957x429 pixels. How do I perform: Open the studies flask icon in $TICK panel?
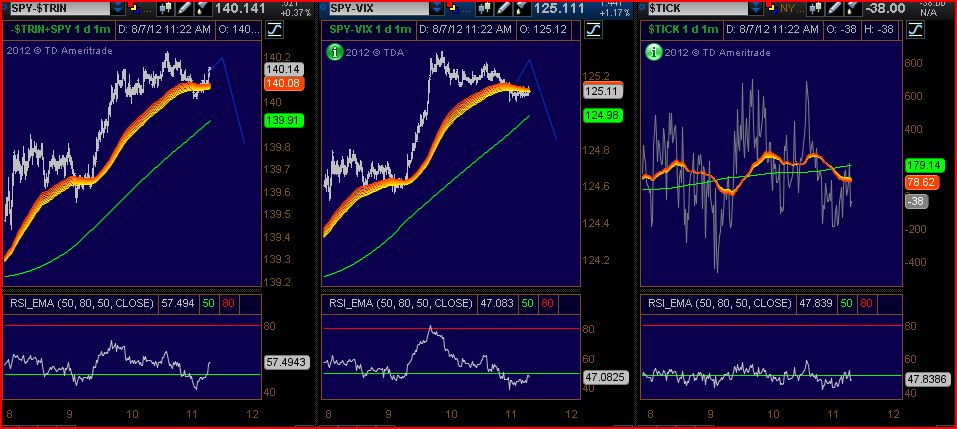pos(851,8)
